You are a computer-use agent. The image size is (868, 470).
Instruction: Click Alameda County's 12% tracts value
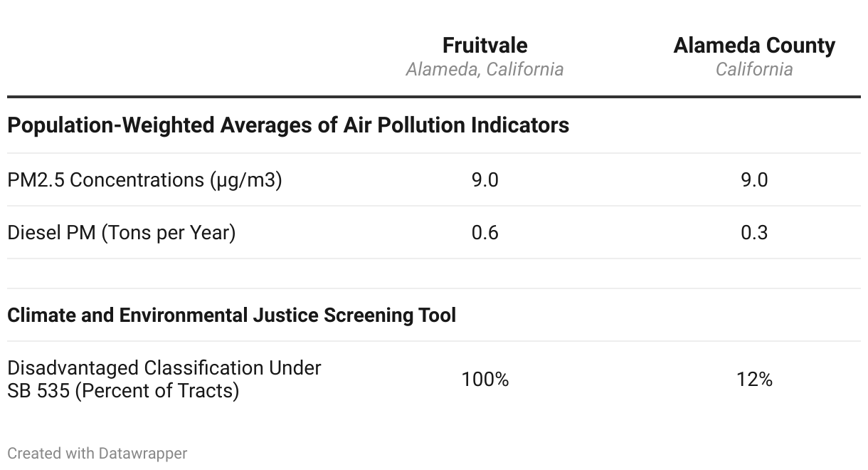pos(754,380)
